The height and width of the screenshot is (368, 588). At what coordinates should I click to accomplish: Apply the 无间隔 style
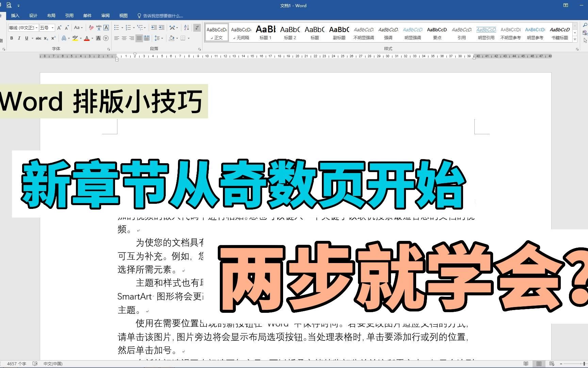241,33
